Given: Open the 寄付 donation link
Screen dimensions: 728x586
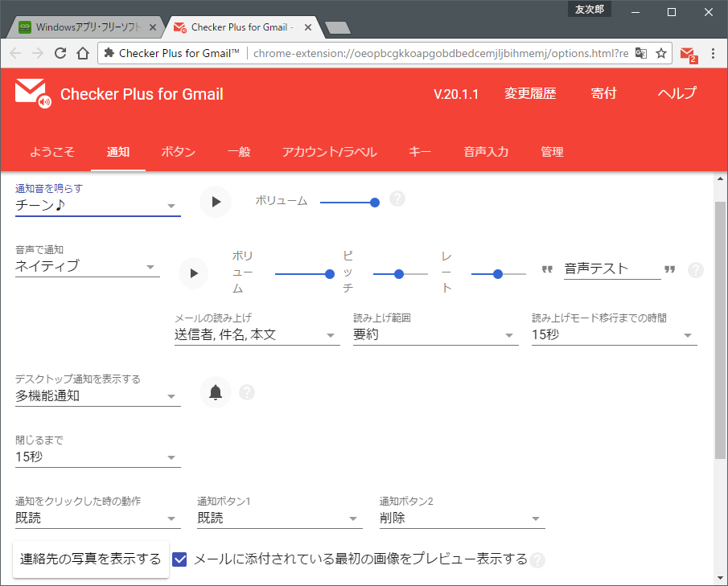Looking at the screenshot, I should (x=603, y=93).
